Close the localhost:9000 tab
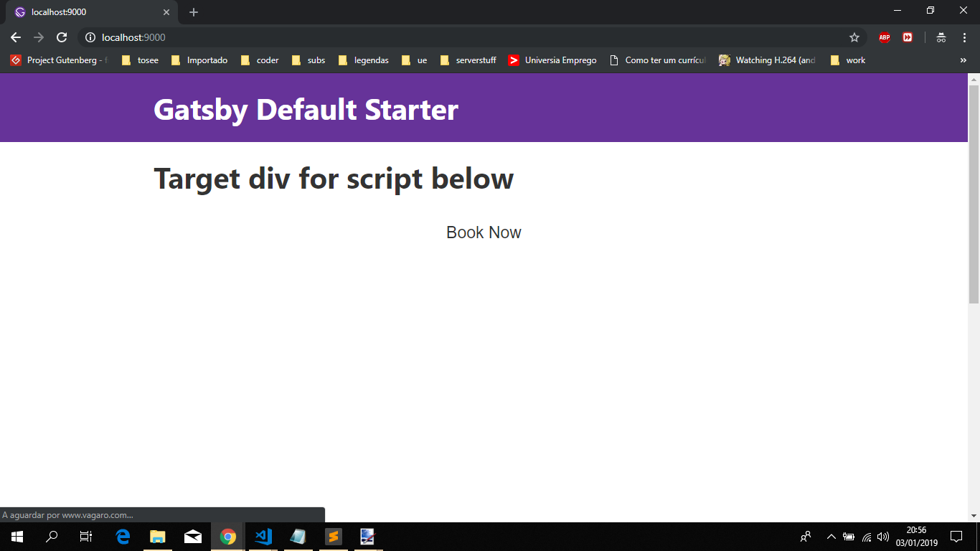 [166, 12]
